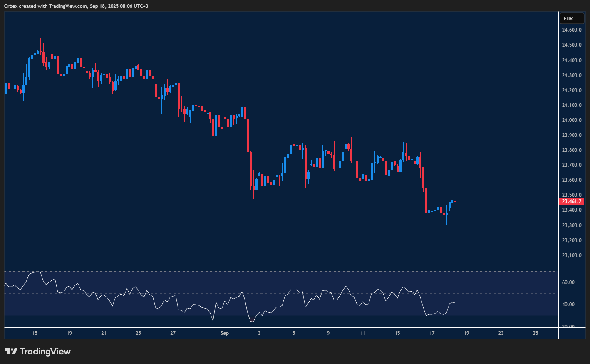Click the RSI 40.00 scale label
The width and height of the screenshot is (590, 364).
568,305
